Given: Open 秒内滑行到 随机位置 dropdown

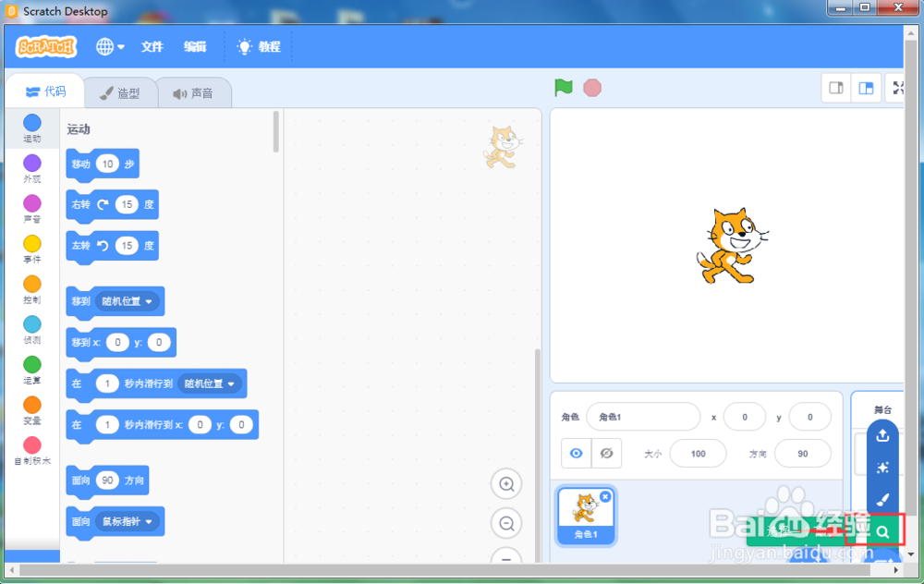Looking at the screenshot, I should point(209,383).
